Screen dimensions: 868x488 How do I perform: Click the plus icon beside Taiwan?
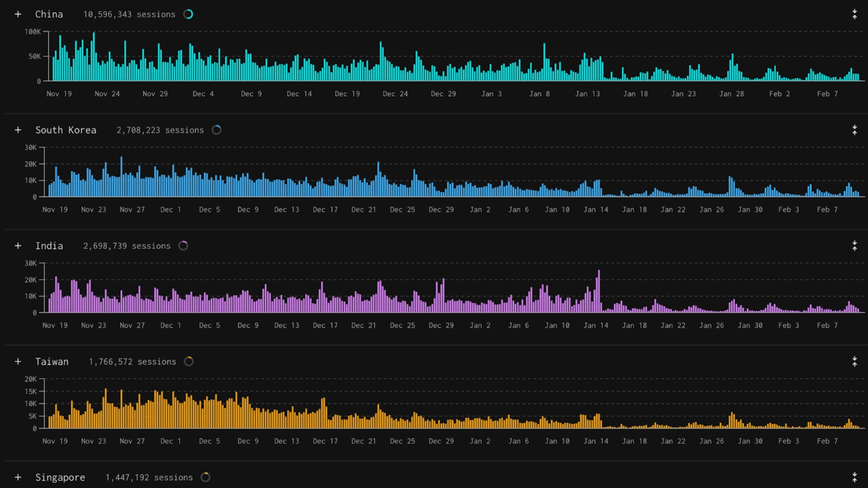click(18, 361)
